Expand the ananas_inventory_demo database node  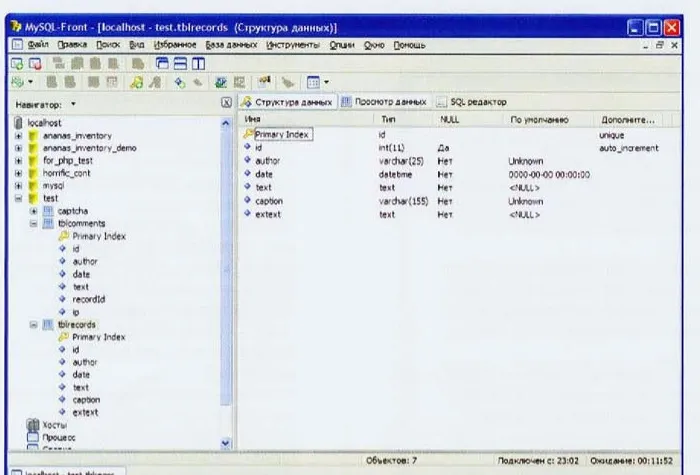(x=18, y=148)
